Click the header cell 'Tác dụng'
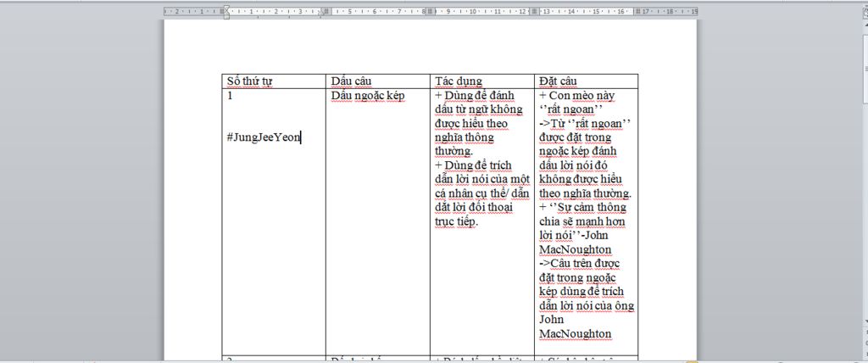This screenshot has height=363, width=868. point(459,81)
